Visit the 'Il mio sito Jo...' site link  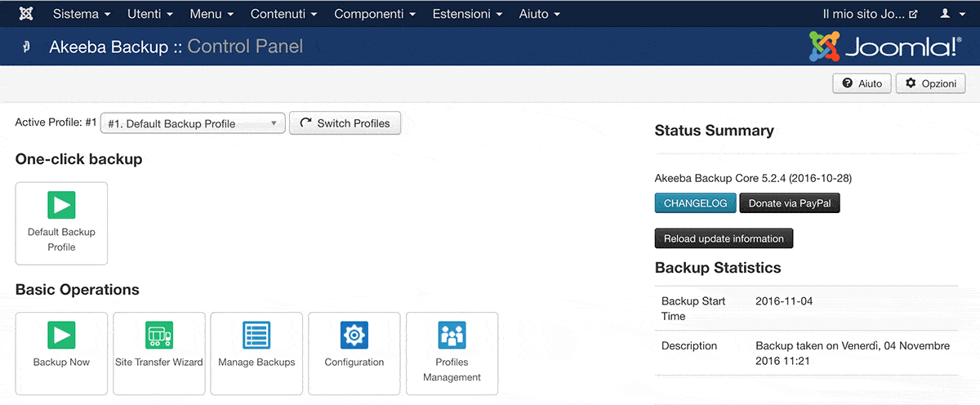coord(870,14)
